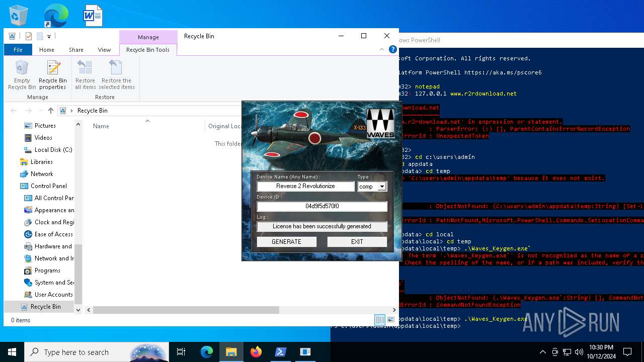Switch to large icons view

tap(391, 320)
